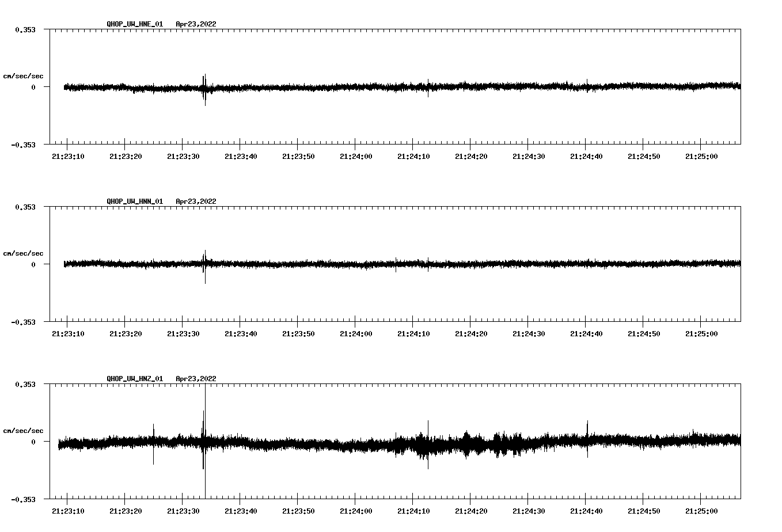Click the -0.353 lower limit on HNE plot

click(23, 145)
